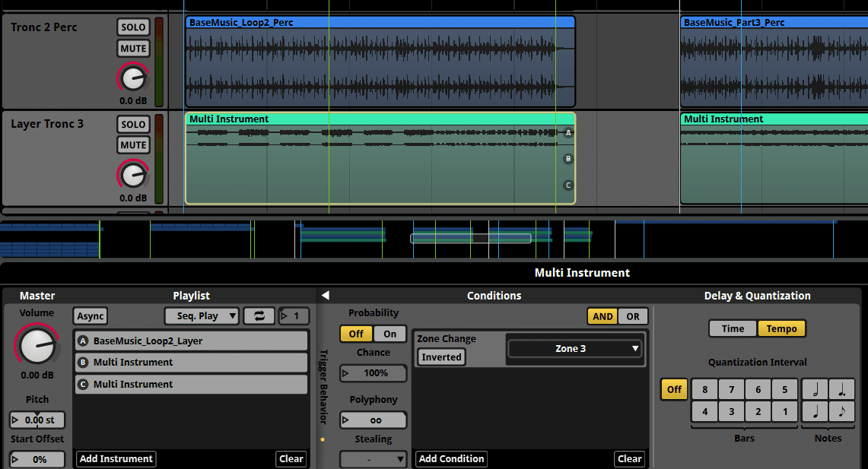Select playlist item B Multi Instrument
Screen dimensions: 868x469
click(x=191, y=363)
